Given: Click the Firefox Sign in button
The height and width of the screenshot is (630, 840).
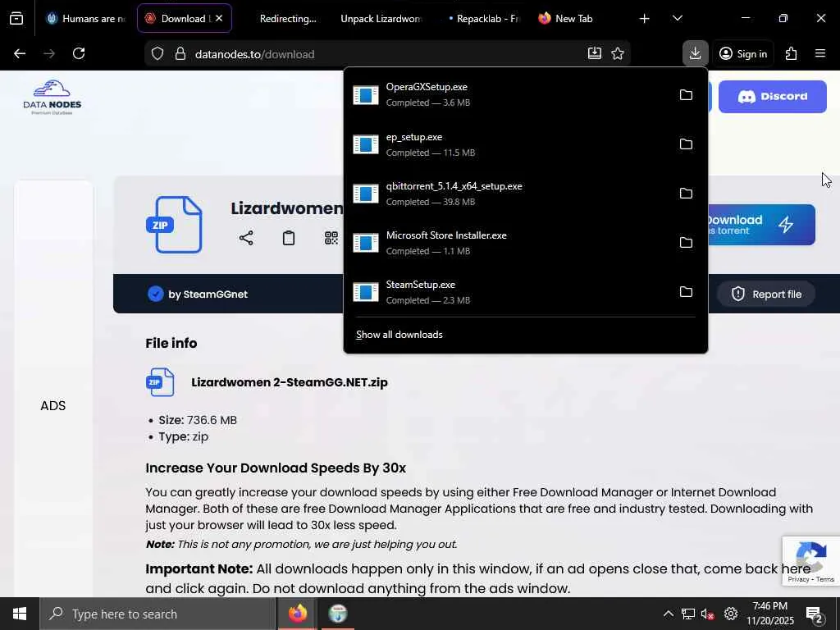Looking at the screenshot, I should click(x=743, y=53).
